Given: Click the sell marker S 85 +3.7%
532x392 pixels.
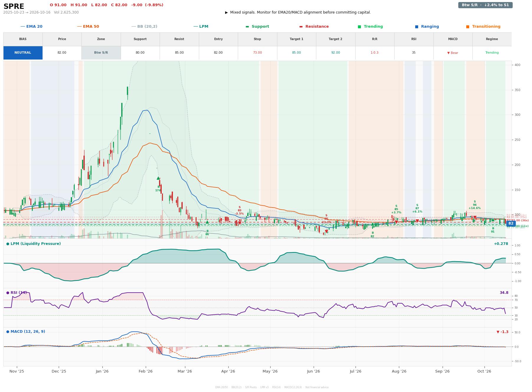Looking at the screenshot, I should tap(396, 222).
